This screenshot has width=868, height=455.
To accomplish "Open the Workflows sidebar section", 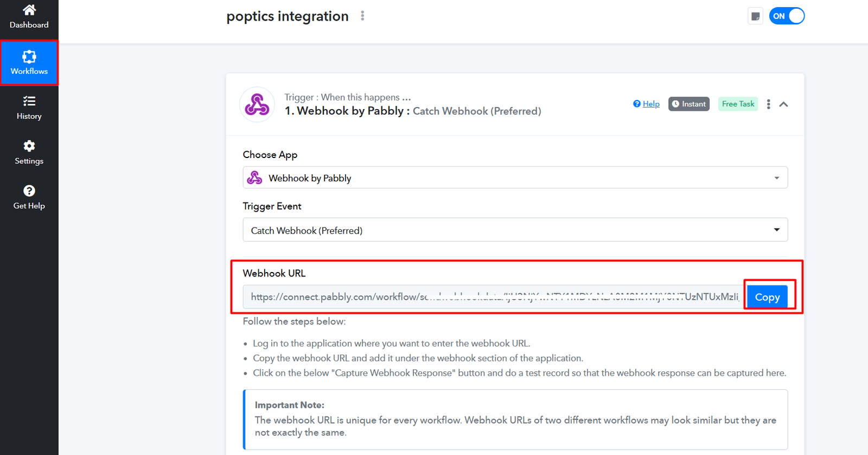I will [29, 63].
